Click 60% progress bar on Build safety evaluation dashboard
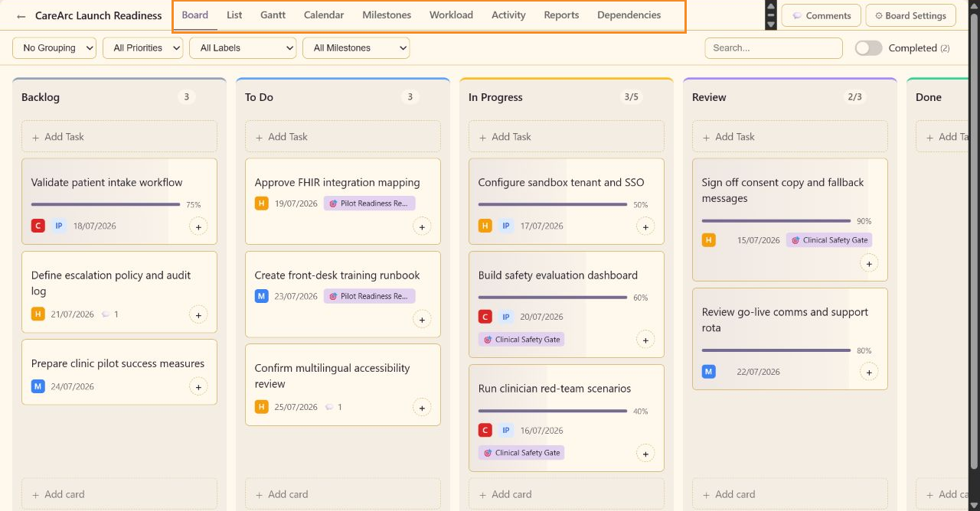 click(x=553, y=298)
